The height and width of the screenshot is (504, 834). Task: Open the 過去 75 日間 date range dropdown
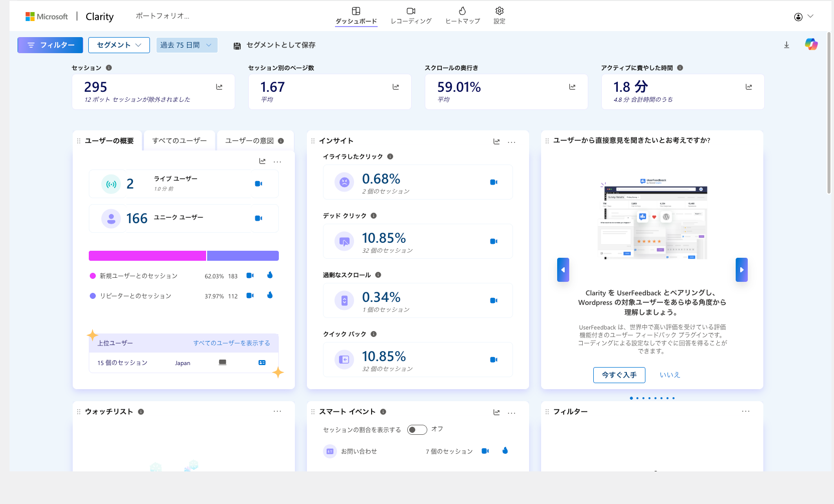pyautogui.click(x=187, y=45)
